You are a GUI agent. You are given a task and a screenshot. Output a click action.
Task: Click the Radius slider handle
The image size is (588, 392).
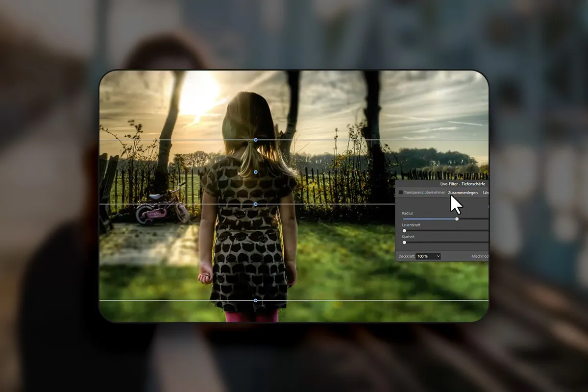tap(457, 219)
